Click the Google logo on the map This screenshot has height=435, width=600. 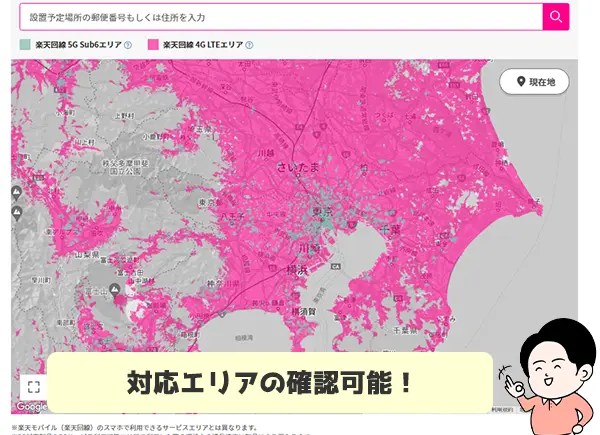click(30, 407)
